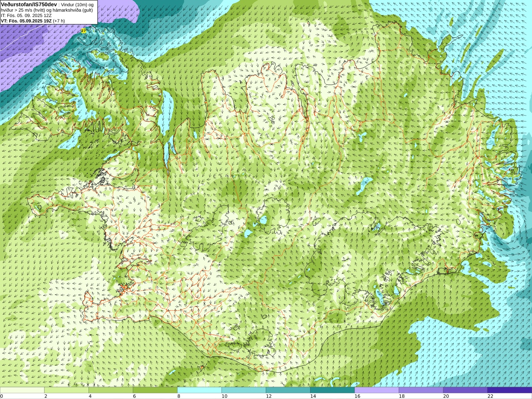This screenshot has height=399, width=532.
Task: Click the Veðurstofan/IS750dev title text
Action: [29, 4]
